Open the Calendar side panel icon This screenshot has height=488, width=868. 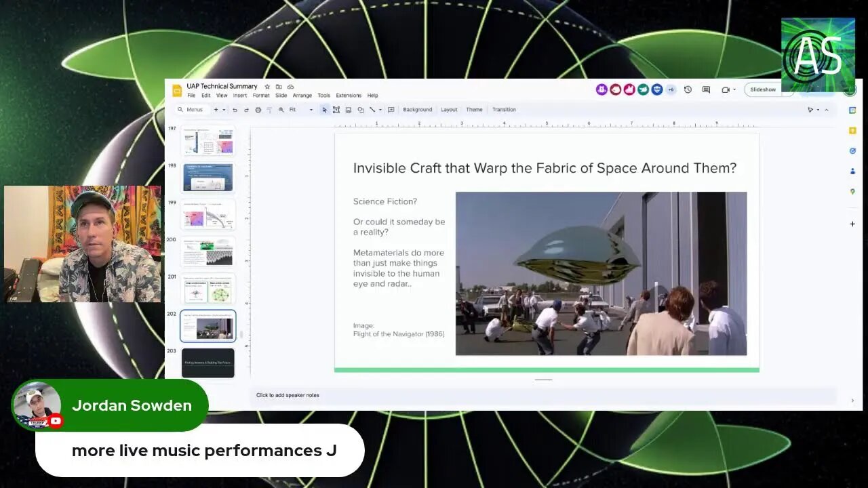coord(852,110)
